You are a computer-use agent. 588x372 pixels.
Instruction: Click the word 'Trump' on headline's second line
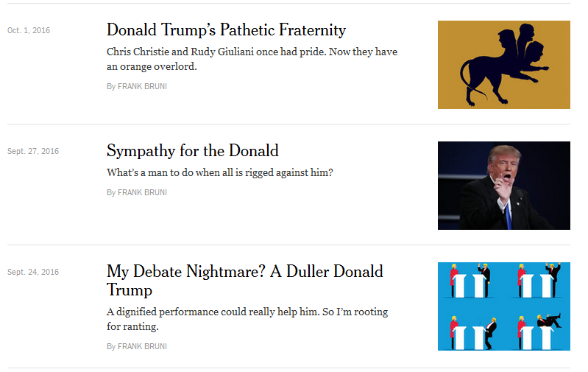click(x=129, y=289)
